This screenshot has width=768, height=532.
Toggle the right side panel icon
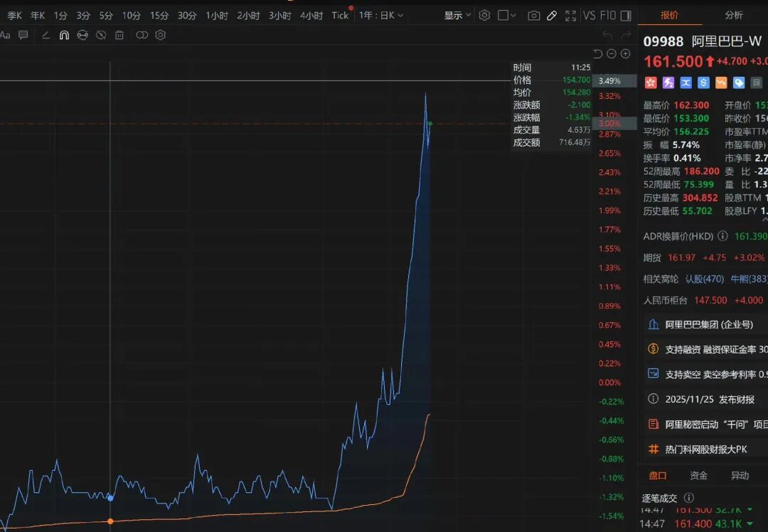point(626,16)
